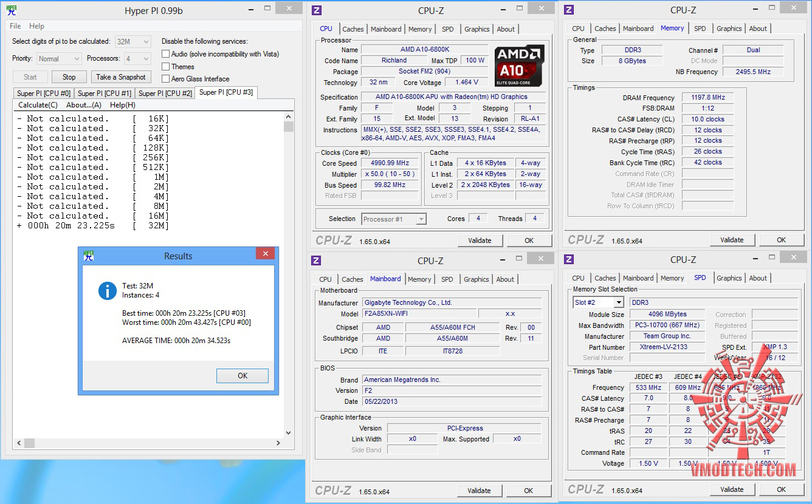Open the Graphics tab in the CPU-Z window showing the SPD tab
Screen dimensions: 812x504
point(729,278)
